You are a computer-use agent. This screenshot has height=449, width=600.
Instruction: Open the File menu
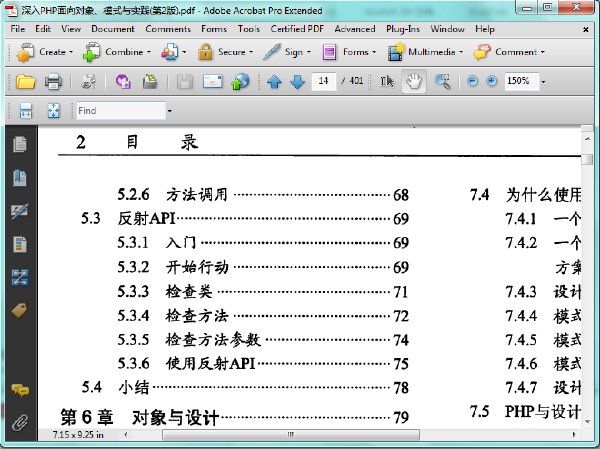click(x=18, y=29)
